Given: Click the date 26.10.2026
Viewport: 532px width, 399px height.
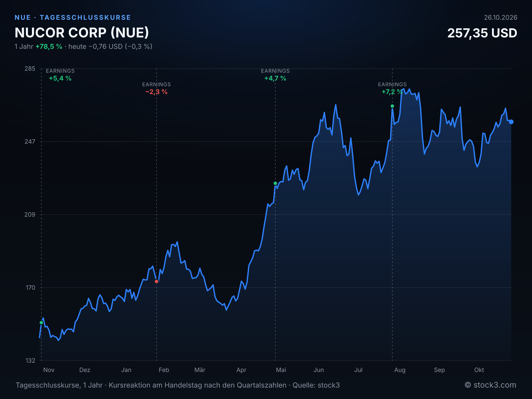Looking at the screenshot, I should click(x=501, y=17).
